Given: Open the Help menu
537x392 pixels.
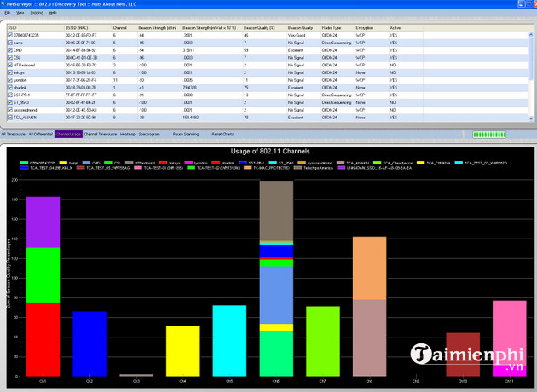Looking at the screenshot, I should point(53,13).
